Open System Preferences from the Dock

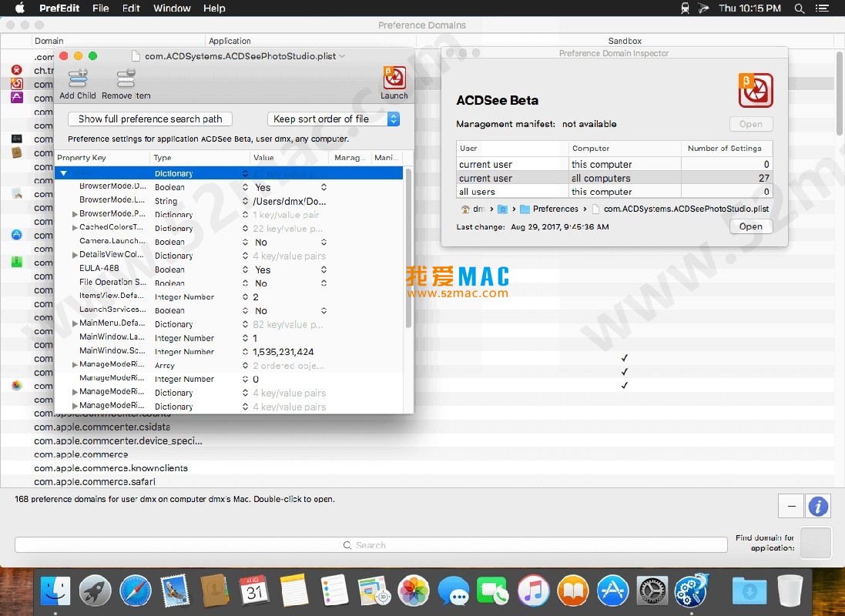click(652, 591)
